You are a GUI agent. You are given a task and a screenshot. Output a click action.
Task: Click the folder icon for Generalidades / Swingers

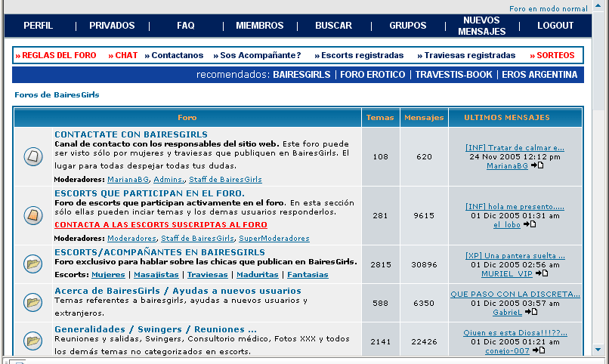(x=33, y=341)
